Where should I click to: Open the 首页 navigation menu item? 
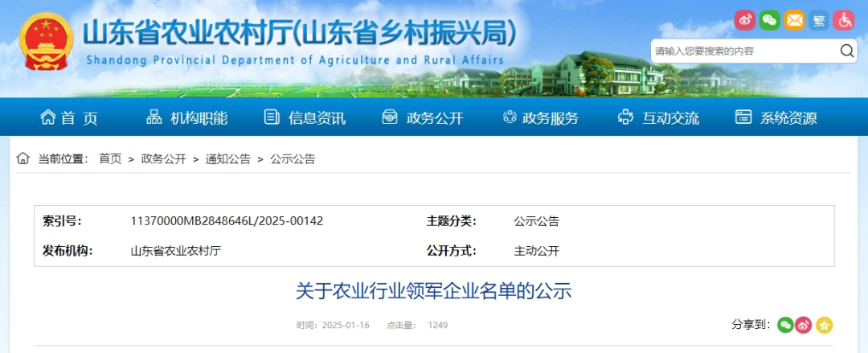click(79, 117)
